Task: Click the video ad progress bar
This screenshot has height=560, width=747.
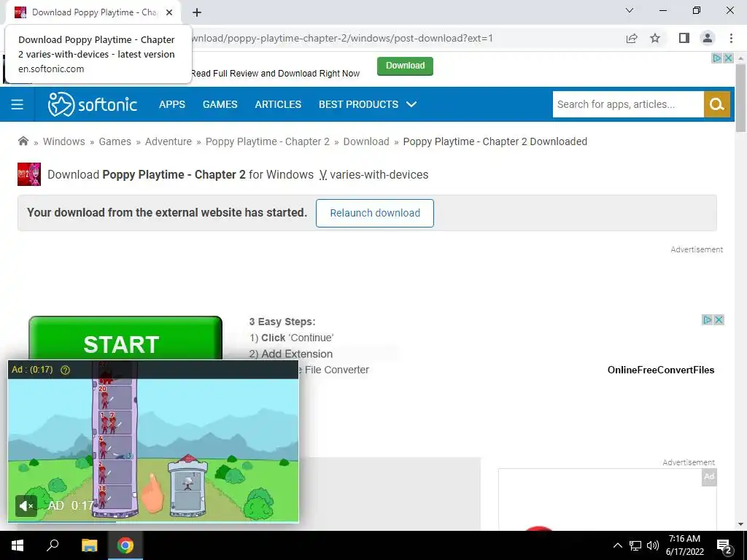Action: tap(153, 521)
